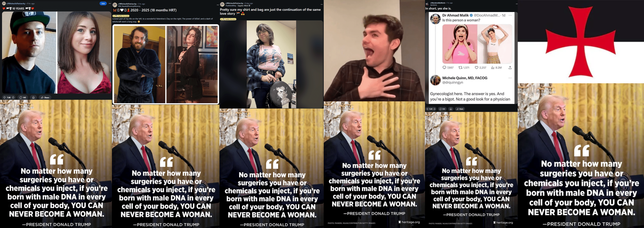
Task: Join the r/WitchesVsPatriarchy community
Action: pos(103,3)
